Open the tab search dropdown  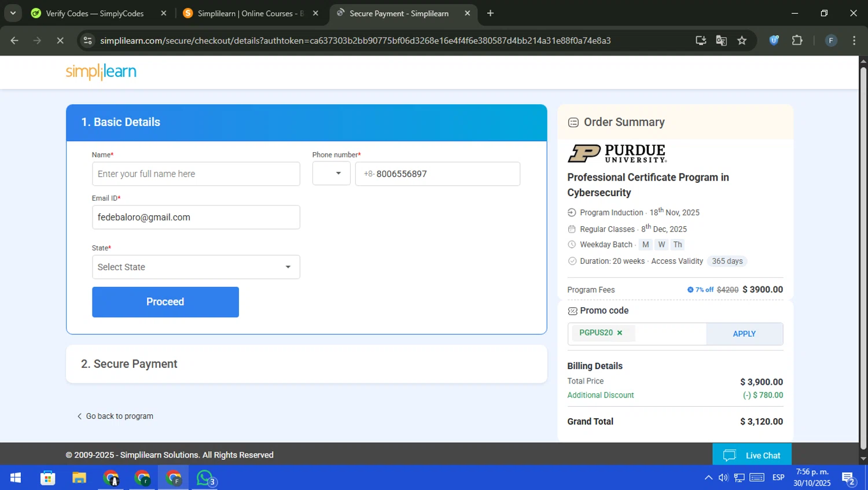coord(13,13)
